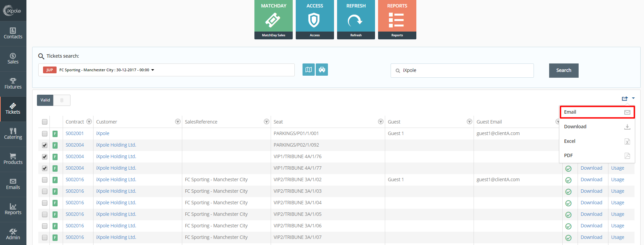The width and height of the screenshot is (644, 245).
Task: Click the Refresh tile
Action: pos(356,20)
